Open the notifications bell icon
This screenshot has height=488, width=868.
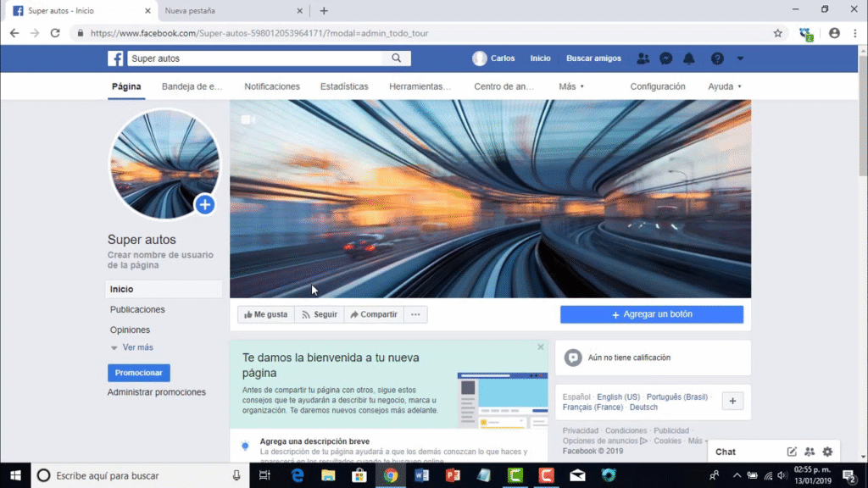point(689,58)
